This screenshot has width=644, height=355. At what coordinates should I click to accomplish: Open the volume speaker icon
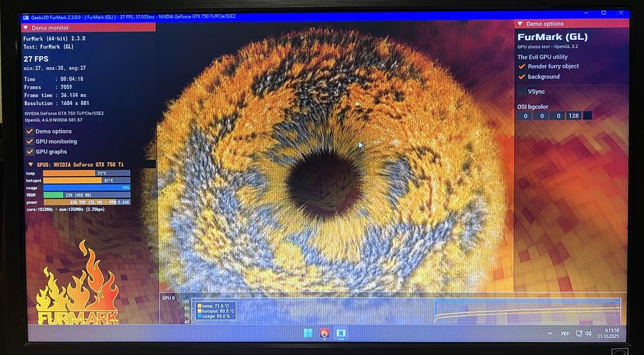[588, 334]
